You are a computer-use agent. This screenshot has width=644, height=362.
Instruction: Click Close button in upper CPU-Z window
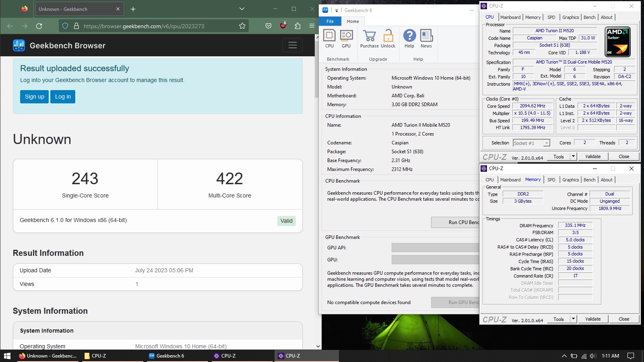click(624, 156)
